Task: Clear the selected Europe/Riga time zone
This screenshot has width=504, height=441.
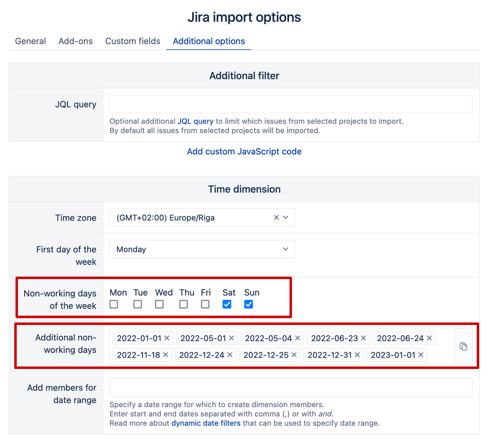Action: pos(276,217)
